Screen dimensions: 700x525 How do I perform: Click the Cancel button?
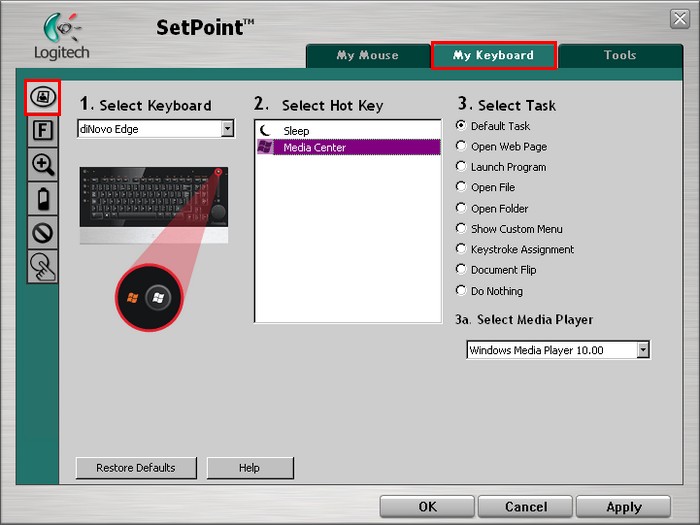tap(525, 507)
